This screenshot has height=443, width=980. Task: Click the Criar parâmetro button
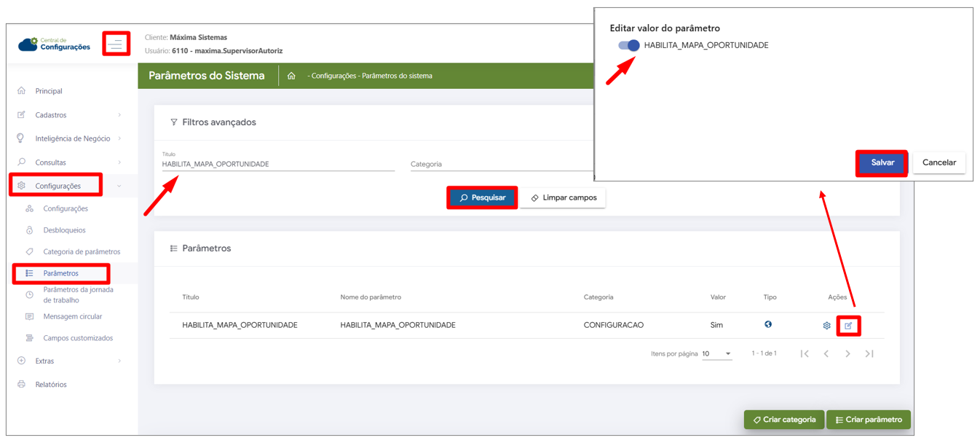[x=868, y=420]
